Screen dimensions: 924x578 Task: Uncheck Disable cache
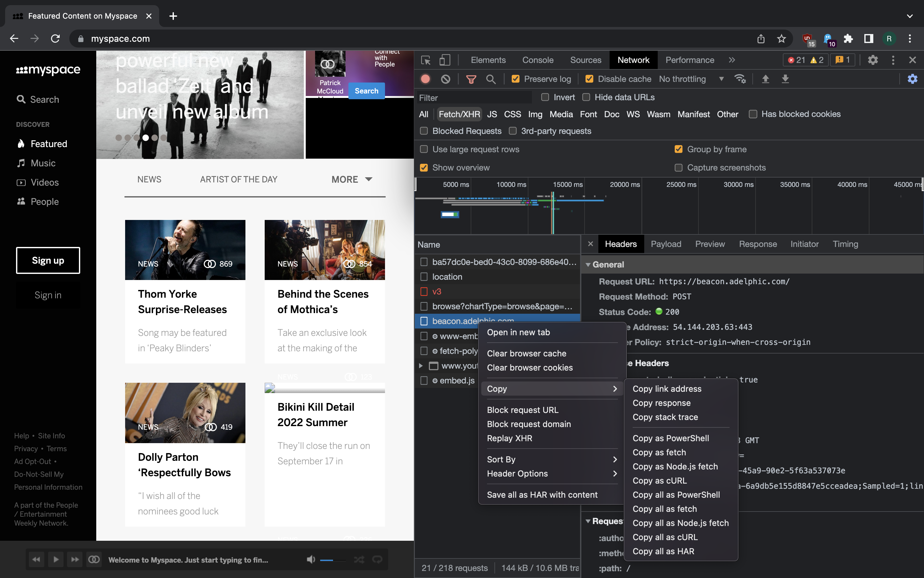589,79
